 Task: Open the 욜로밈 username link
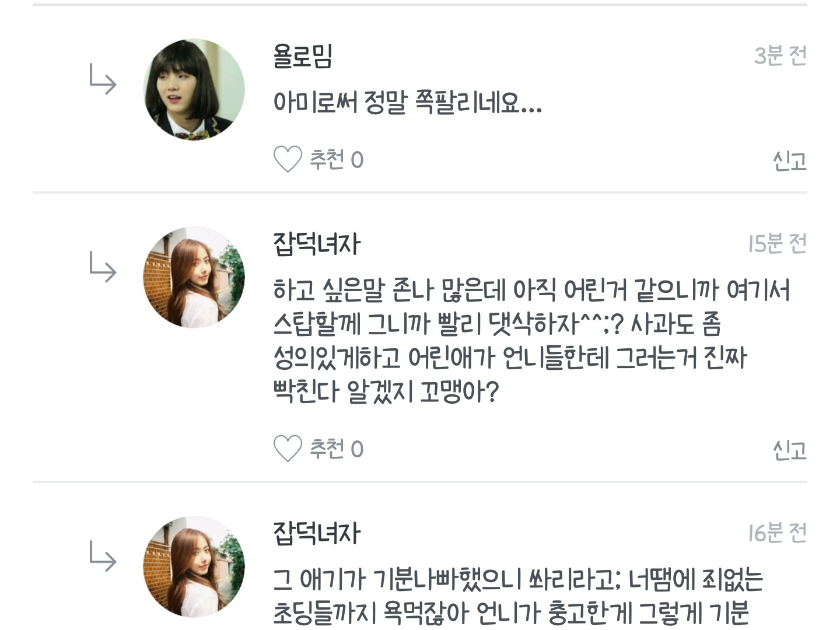302,57
